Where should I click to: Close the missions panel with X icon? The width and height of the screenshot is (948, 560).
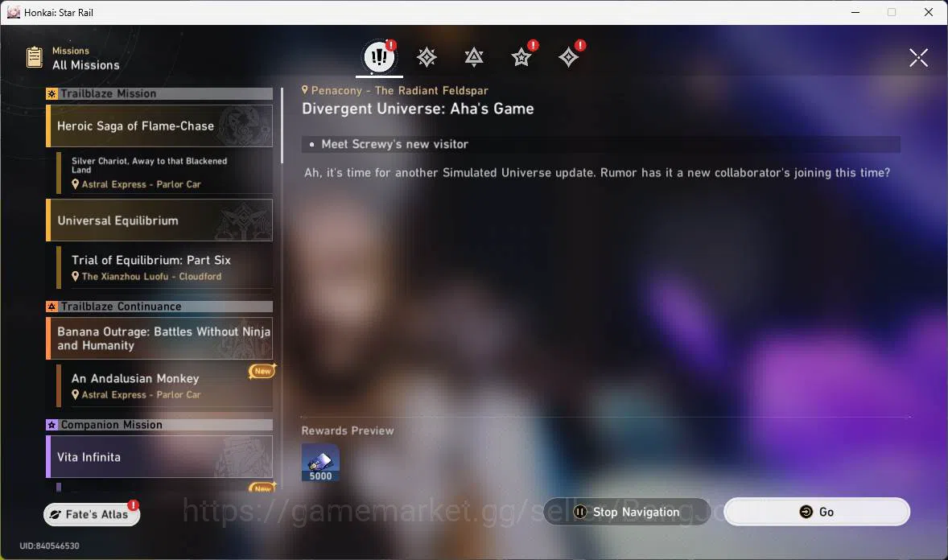tap(918, 58)
